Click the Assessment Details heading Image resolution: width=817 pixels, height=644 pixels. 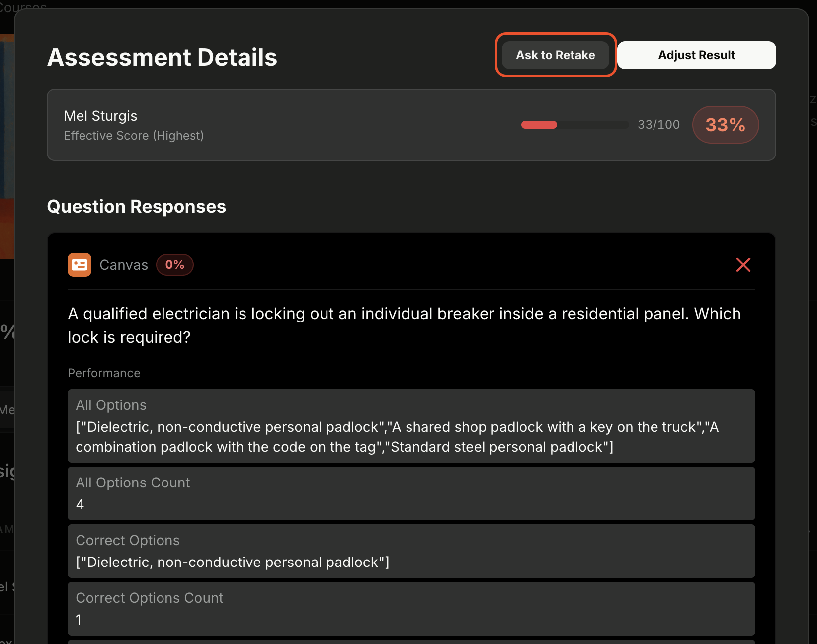point(162,57)
